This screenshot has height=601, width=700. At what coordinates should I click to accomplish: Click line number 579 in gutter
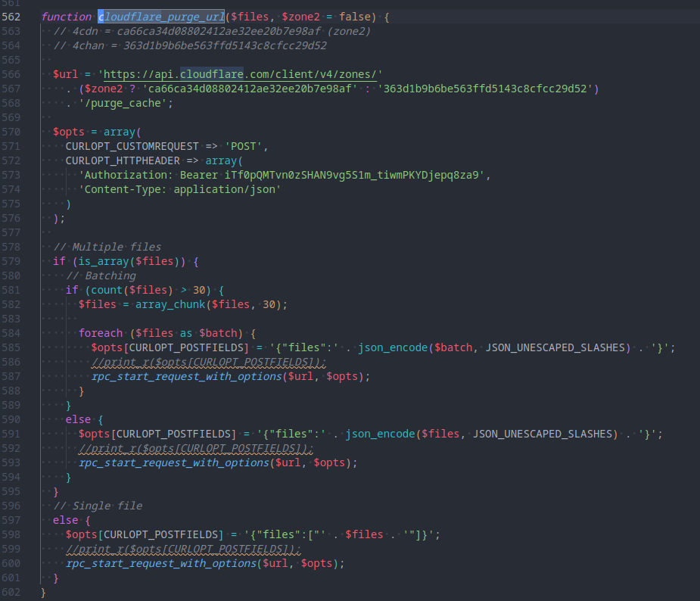tap(11, 261)
